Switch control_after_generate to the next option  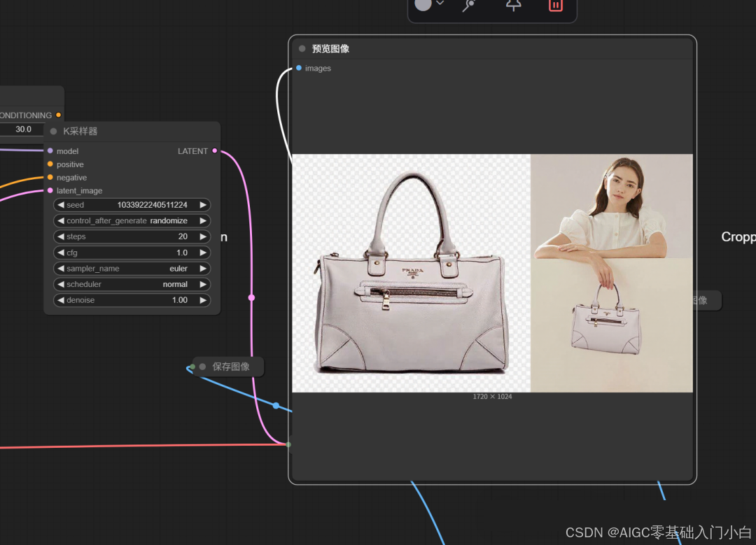(203, 220)
